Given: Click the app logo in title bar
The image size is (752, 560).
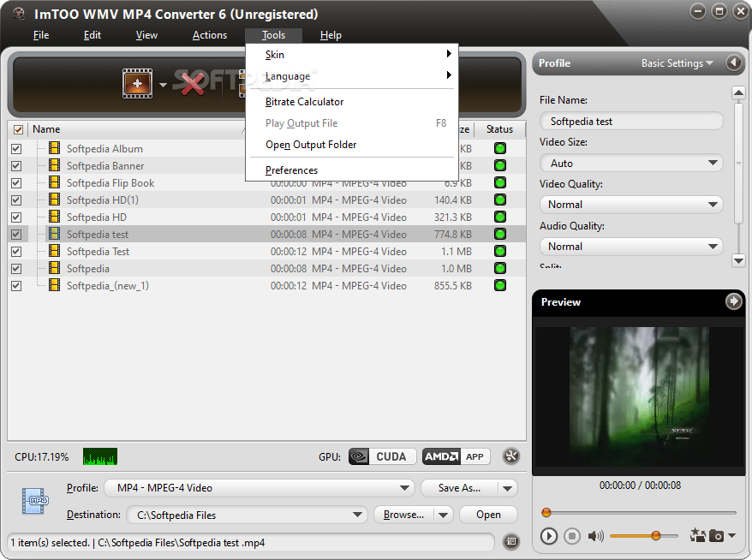Looking at the screenshot, I should [x=19, y=14].
